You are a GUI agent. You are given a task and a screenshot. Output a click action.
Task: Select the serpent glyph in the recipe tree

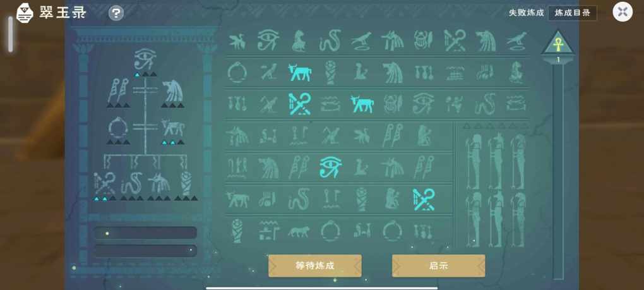(131, 183)
